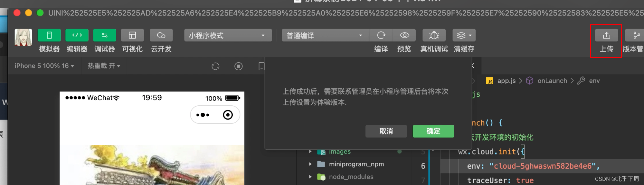Open the mini program three-dot menu
Viewport: 644px width, 185px height.
pyautogui.click(x=203, y=115)
